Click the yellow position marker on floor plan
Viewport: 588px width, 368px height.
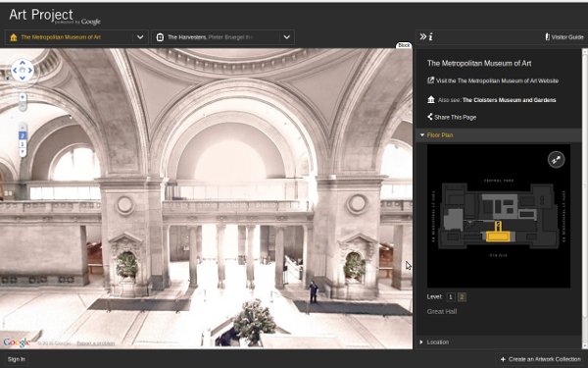click(x=498, y=226)
